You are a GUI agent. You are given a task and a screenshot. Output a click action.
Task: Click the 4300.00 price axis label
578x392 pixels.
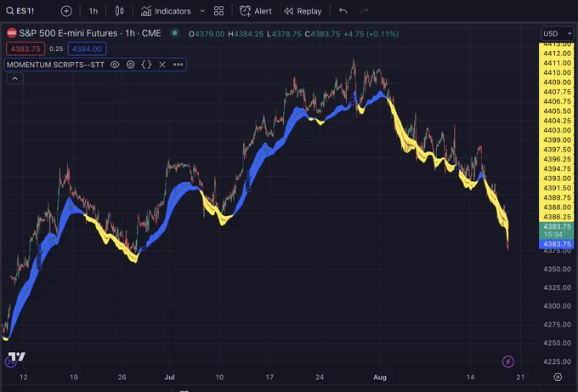coord(557,306)
